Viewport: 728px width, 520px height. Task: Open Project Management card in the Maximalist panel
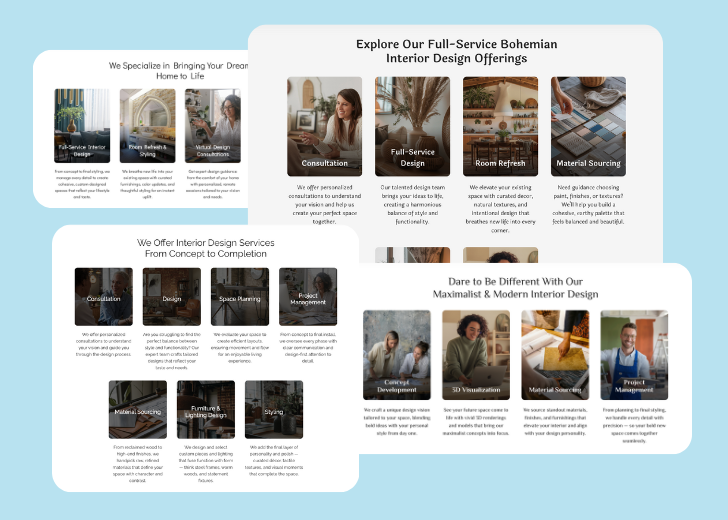tap(634, 355)
